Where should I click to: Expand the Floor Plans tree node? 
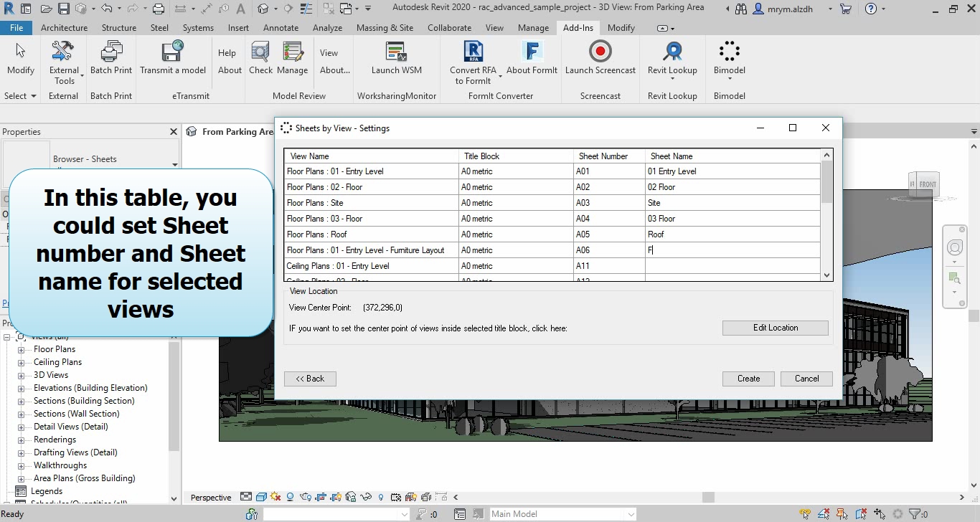21,349
